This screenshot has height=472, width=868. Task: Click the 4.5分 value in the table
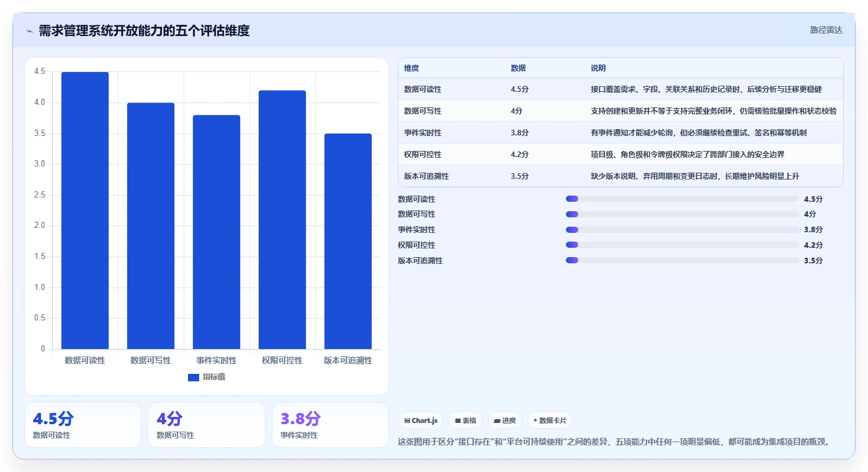click(519, 89)
